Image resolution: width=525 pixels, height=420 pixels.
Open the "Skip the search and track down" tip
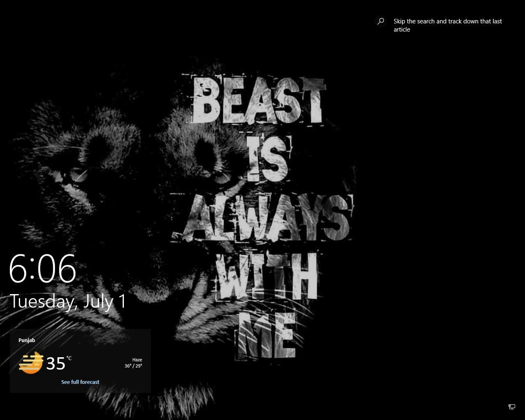coord(447,25)
